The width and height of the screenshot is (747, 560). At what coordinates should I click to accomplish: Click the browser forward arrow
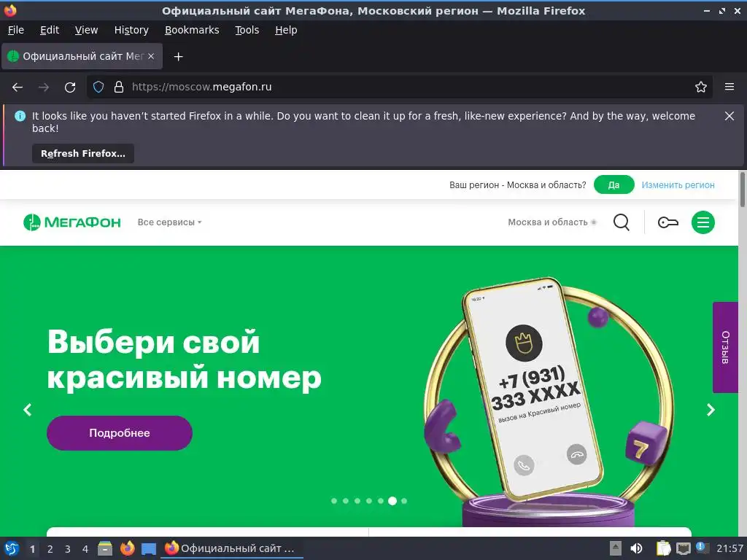tap(44, 87)
